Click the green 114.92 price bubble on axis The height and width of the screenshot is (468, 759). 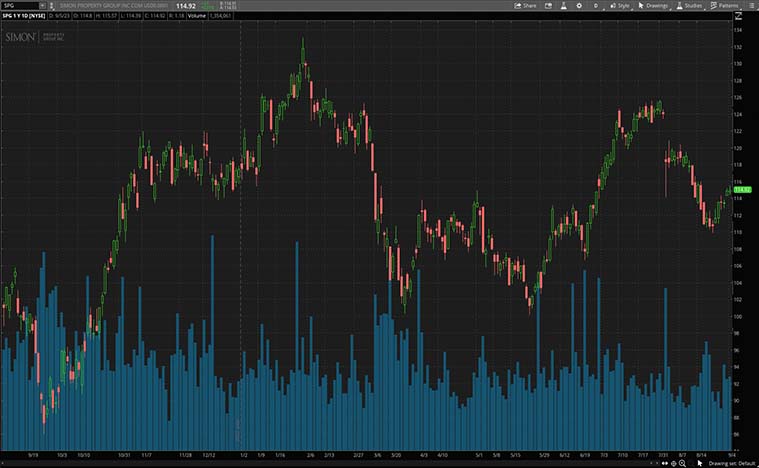click(743, 190)
